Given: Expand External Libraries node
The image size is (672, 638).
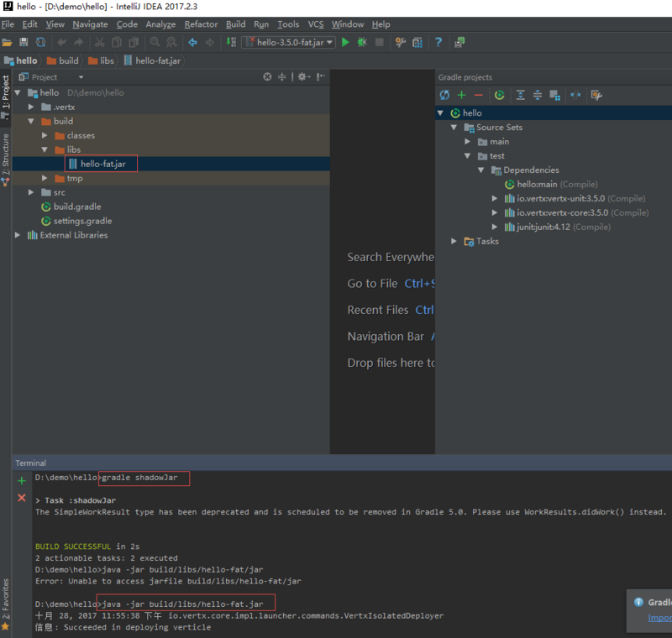Looking at the screenshot, I should [18, 235].
